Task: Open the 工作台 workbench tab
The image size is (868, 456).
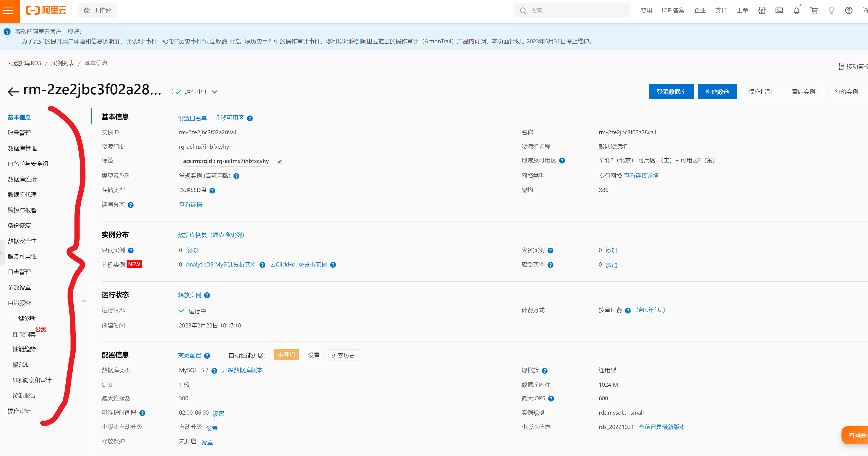Action: click(97, 10)
